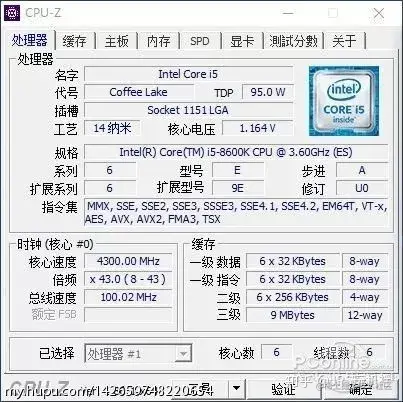Close the CPU-Z window
Screen dimensions: 403x402
coord(379,13)
